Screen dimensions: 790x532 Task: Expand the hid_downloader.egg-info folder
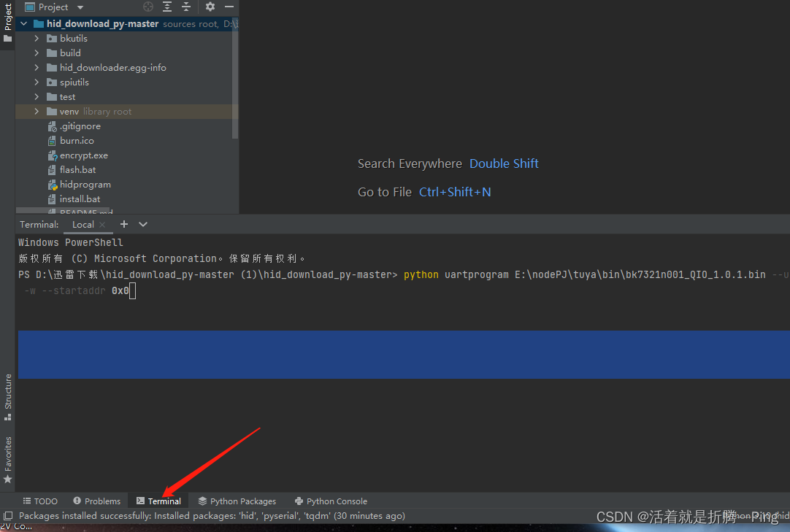tap(37, 68)
